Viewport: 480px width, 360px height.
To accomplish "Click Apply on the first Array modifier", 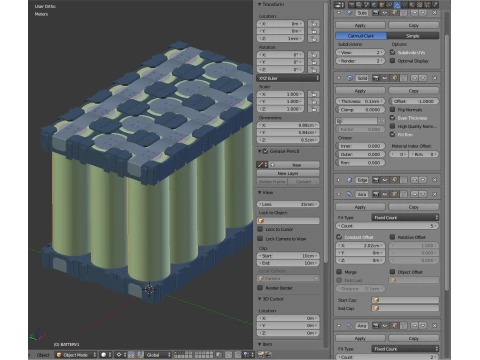I will point(360,207).
